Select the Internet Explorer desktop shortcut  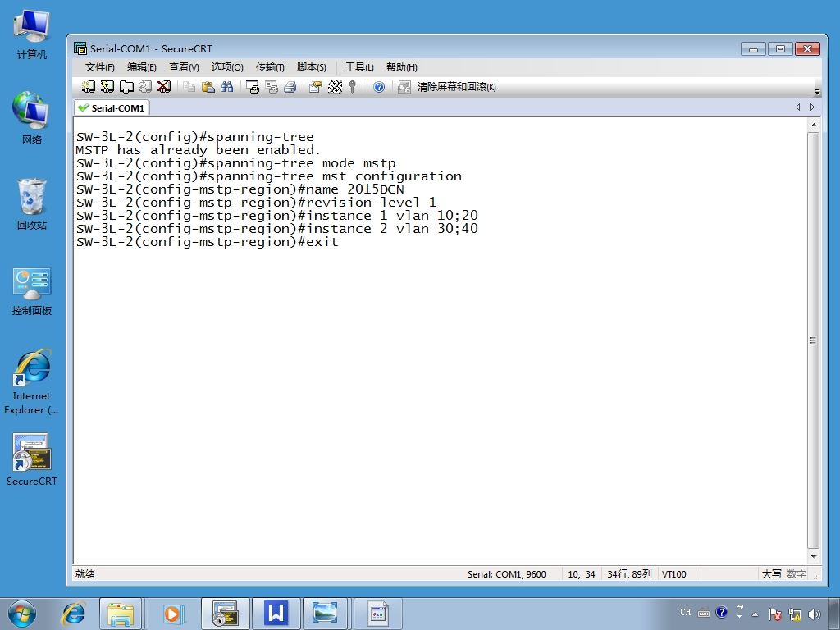pos(31,381)
